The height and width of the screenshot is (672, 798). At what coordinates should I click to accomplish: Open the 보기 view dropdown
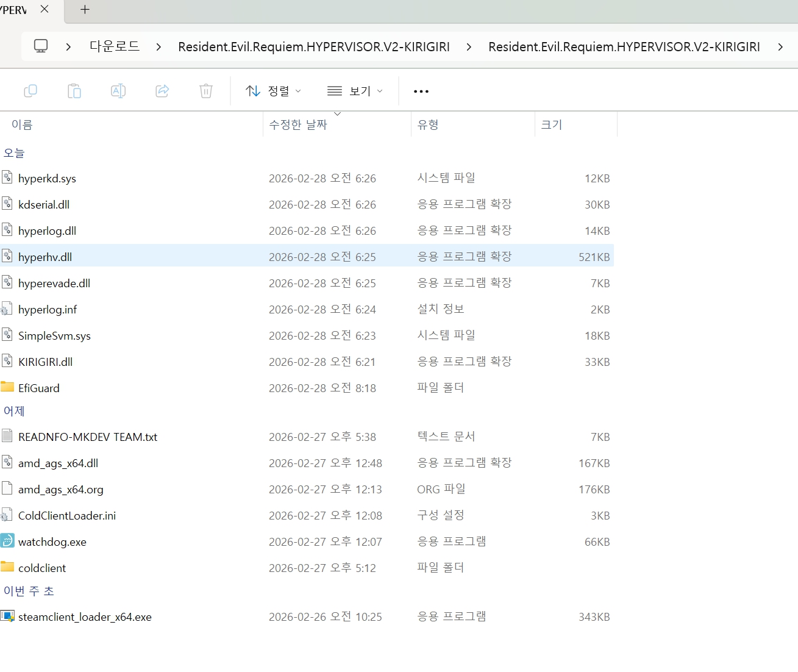tap(355, 91)
